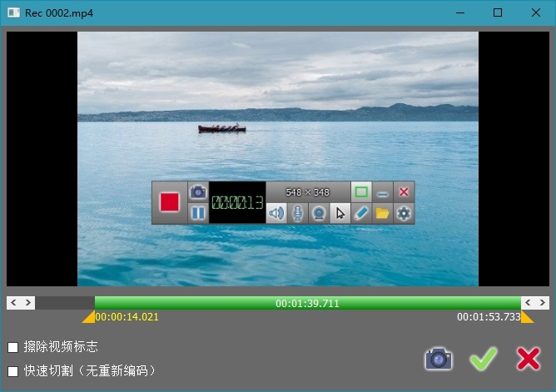
Task: Open the gear settings icon
Action: (404, 213)
